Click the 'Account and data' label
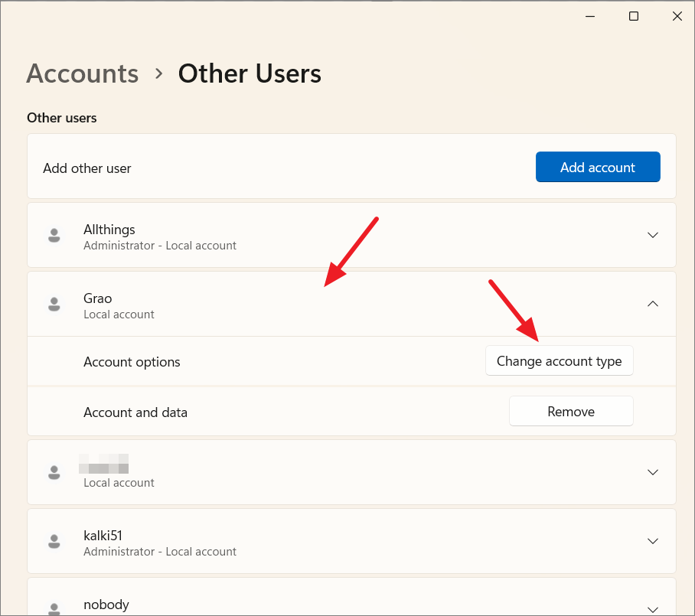This screenshot has width=695, height=616. [x=135, y=412]
